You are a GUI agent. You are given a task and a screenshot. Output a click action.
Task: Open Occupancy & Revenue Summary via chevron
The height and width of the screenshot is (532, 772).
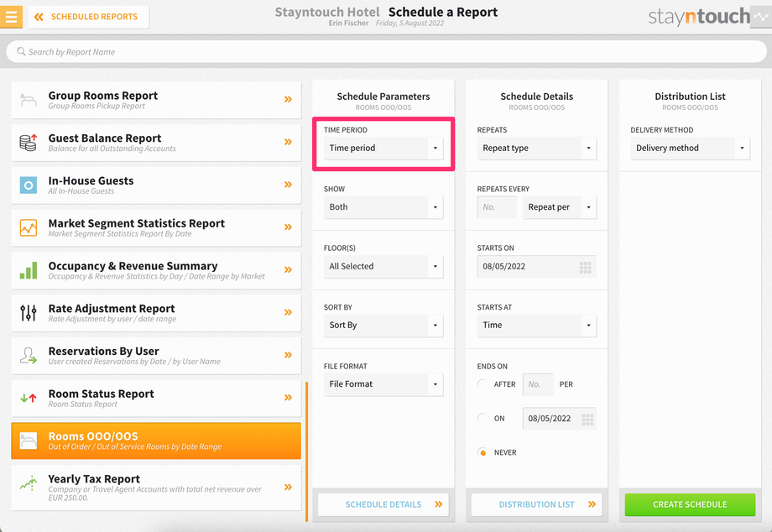click(288, 269)
